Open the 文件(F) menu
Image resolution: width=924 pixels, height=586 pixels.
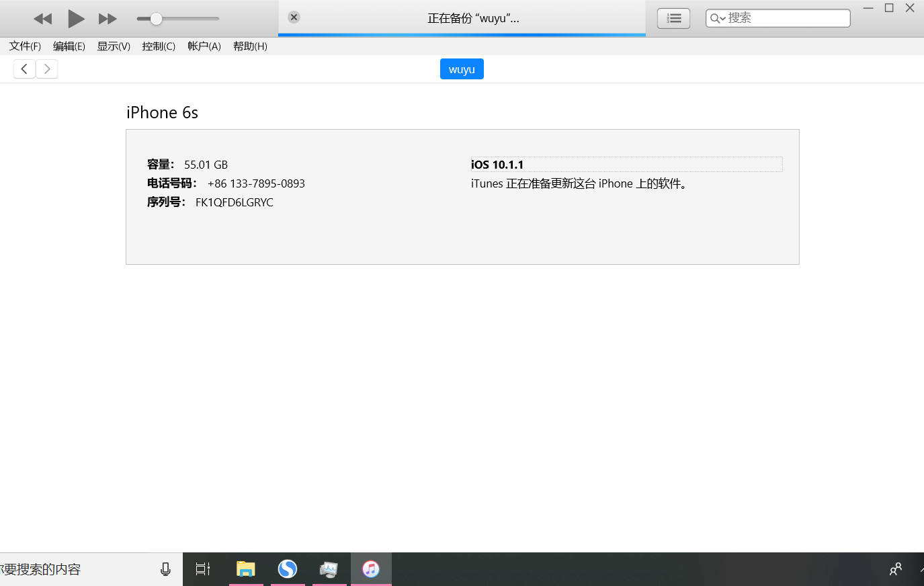25,46
